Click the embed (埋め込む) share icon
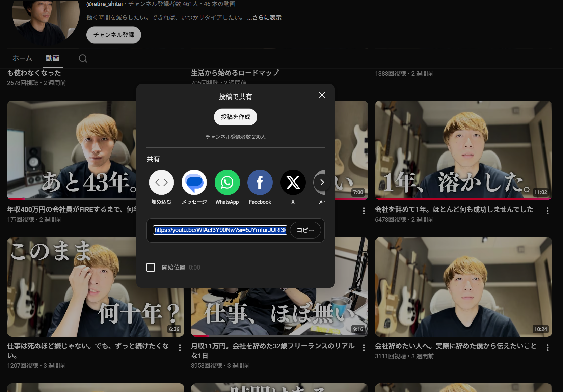This screenshot has width=563, height=392. point(161,182)
